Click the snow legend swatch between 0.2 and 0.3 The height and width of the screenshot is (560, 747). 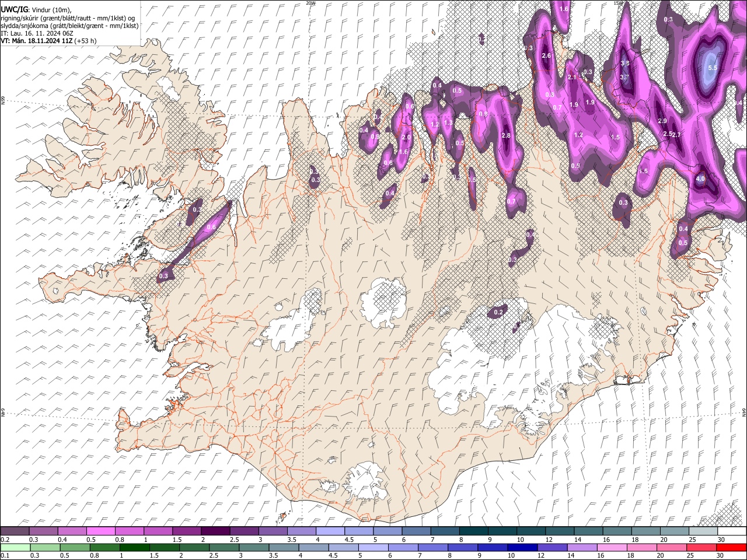click(15, 531)
